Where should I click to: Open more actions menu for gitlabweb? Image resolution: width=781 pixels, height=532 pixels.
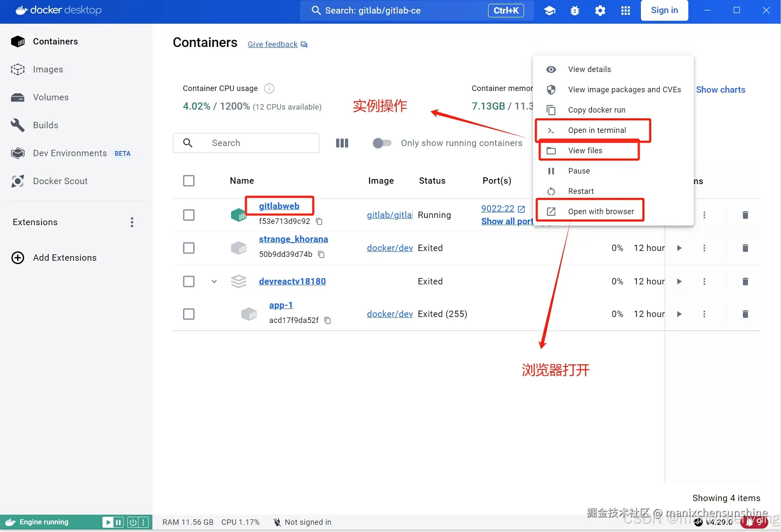(704, 215)
